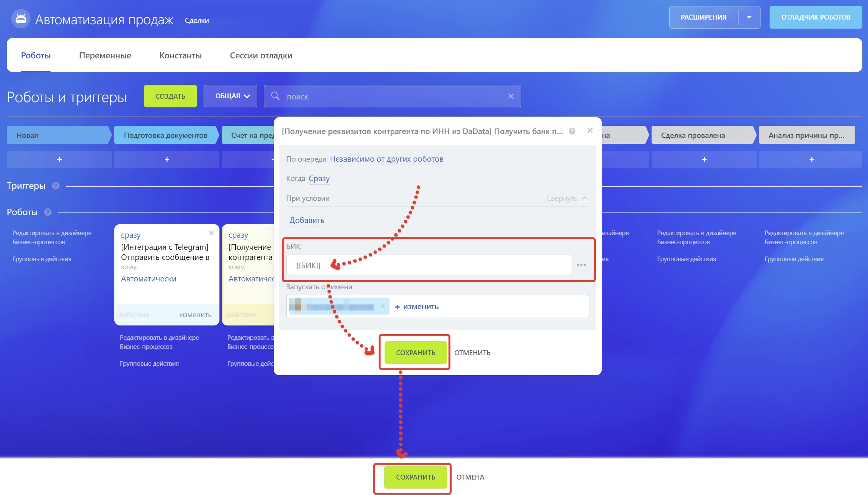Switch to the Переменные tab
Image resolution: width=868 pixels, height=495 pixels.
(x=105, y=55)
